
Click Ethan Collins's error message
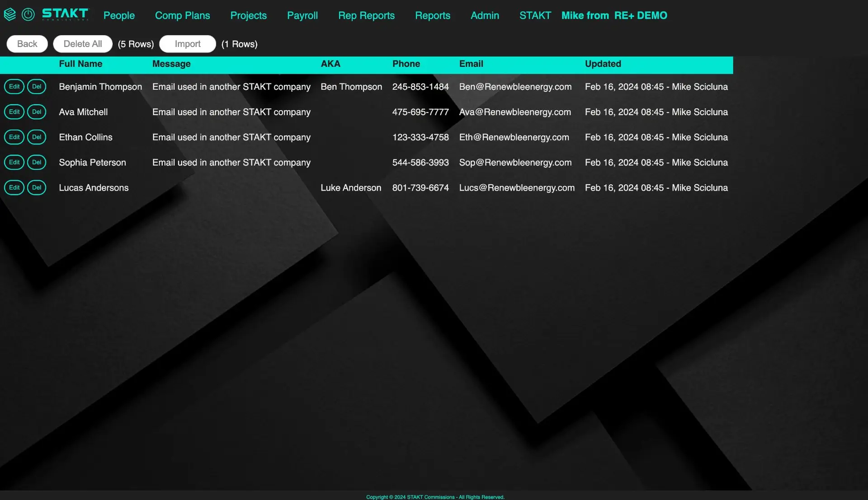(x=231, y=137)
